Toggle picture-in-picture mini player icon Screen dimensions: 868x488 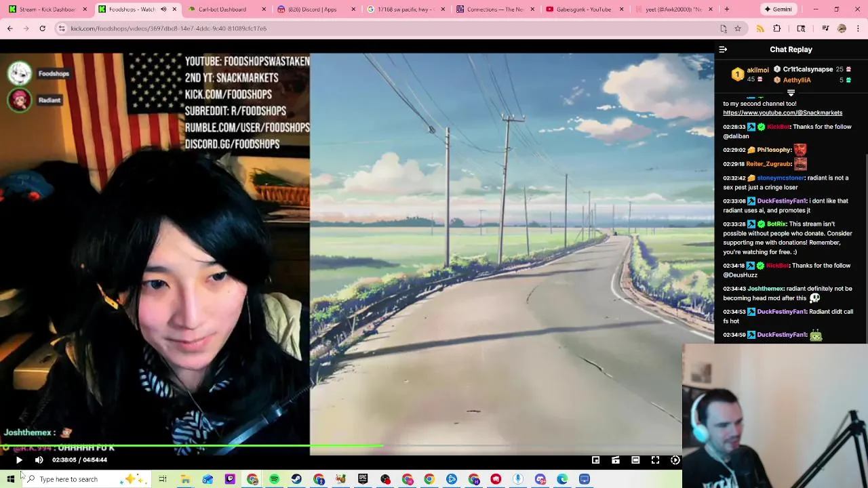595,460
